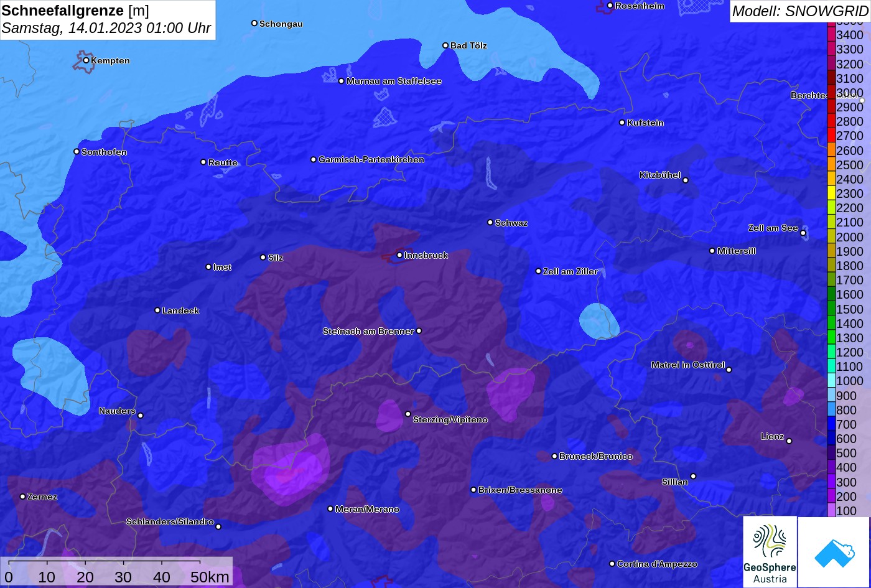Click the blue cloud arrow logo
This screenshot has width=871, height=588.
(834, 552)
